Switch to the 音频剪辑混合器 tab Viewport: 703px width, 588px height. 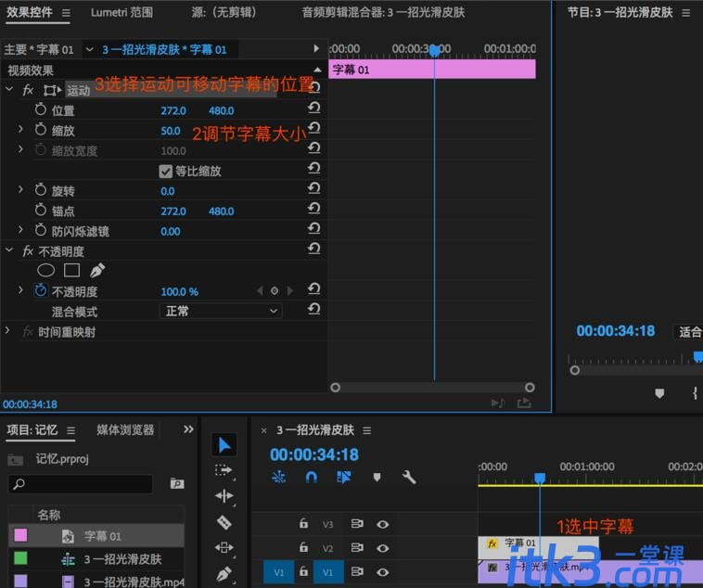383,12
